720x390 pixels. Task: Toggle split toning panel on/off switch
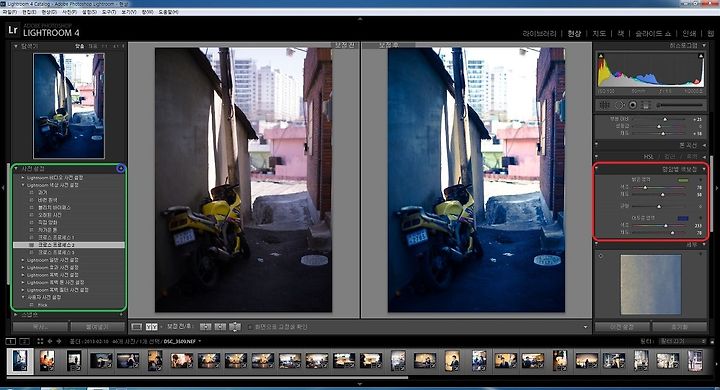click(x=597, y=169)
